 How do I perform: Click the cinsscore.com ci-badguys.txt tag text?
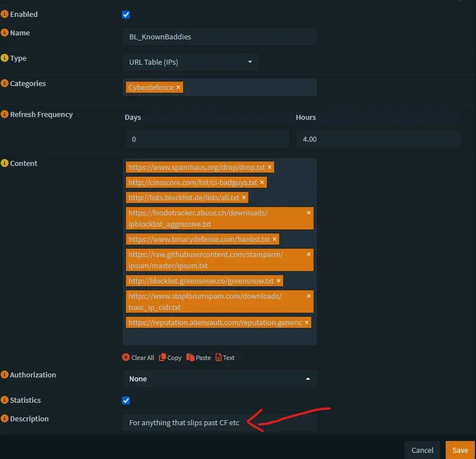193,182
